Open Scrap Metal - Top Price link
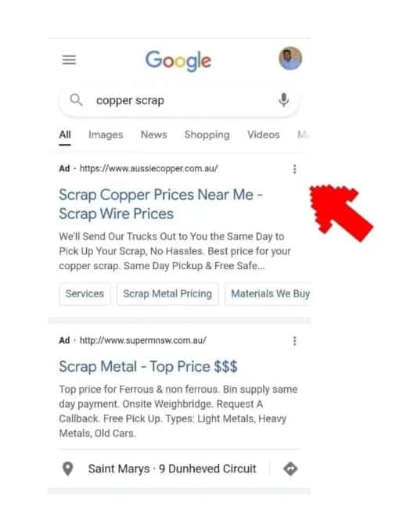Viewport: 410px width, 532px height. [148, 366]
